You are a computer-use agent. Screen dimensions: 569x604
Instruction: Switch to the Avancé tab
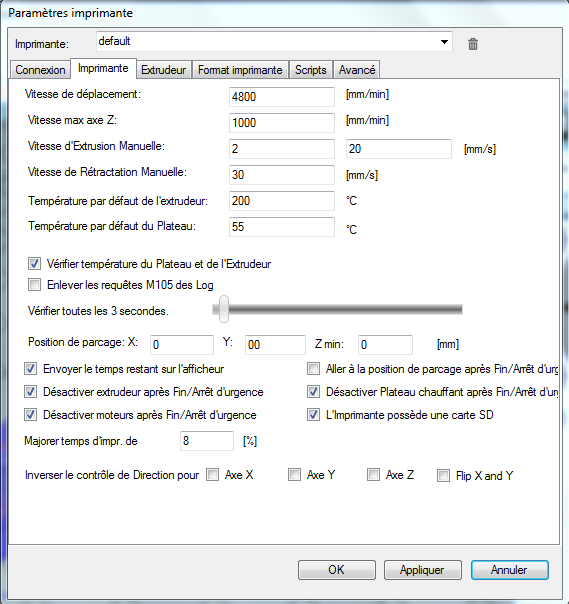357,70
